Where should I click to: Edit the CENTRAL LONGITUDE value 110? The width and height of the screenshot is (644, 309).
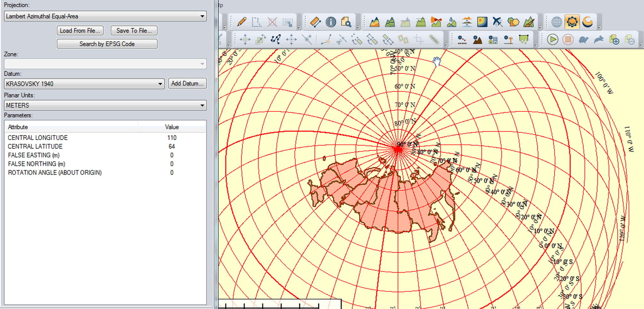172,138
